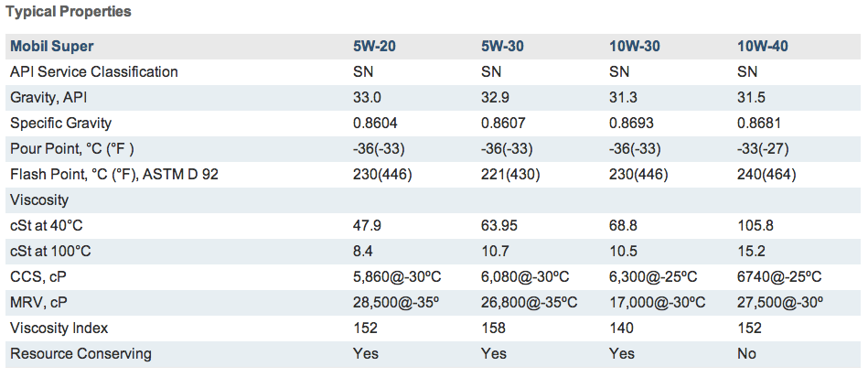
Task: Click the 8.4 cSt at 100°C value
Action: [363, 252]
